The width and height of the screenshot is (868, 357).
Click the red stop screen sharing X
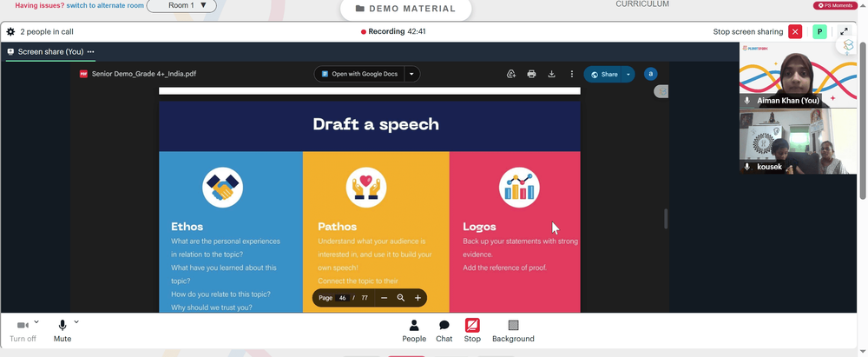click(x=795, y=31)
